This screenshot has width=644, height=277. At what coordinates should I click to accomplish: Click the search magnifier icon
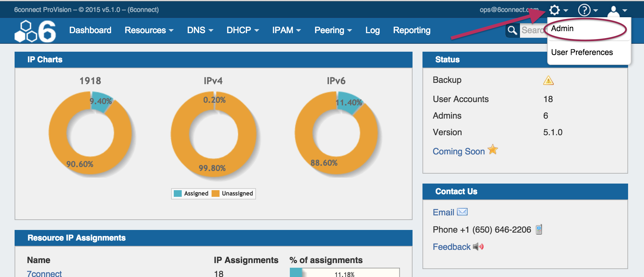(x=512, y=30)
